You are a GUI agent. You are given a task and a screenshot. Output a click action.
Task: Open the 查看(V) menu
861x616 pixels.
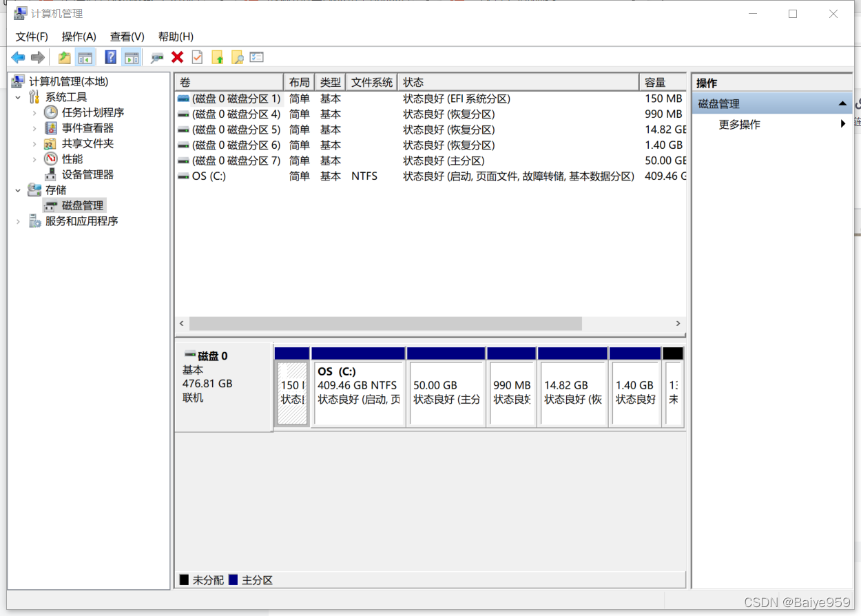click(x=127, y=37)
